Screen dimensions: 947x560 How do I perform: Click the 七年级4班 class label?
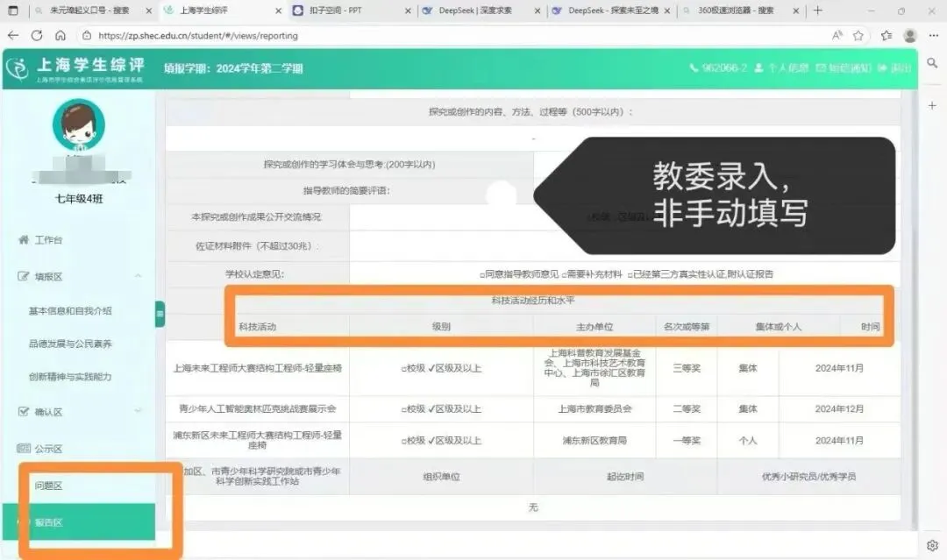click(x=79, y=199)
